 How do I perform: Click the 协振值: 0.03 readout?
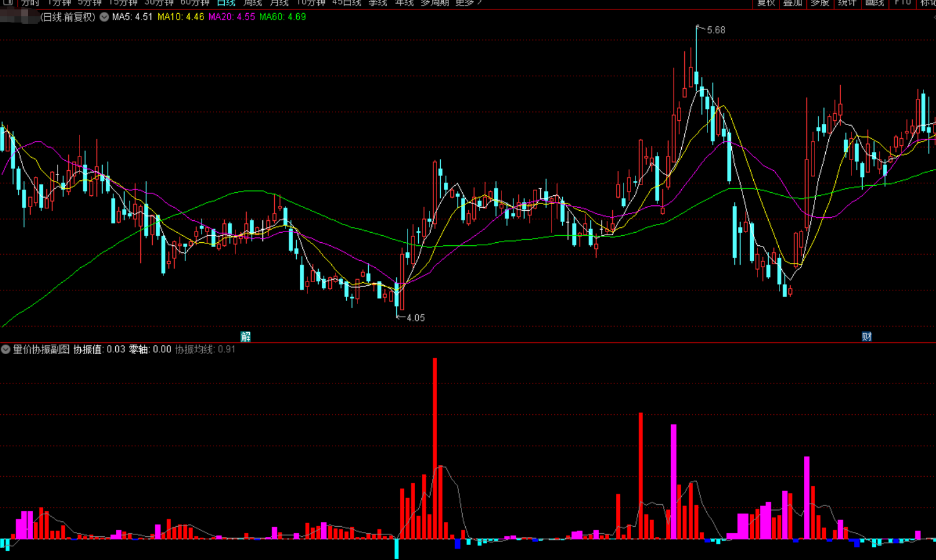coord(99,350)
